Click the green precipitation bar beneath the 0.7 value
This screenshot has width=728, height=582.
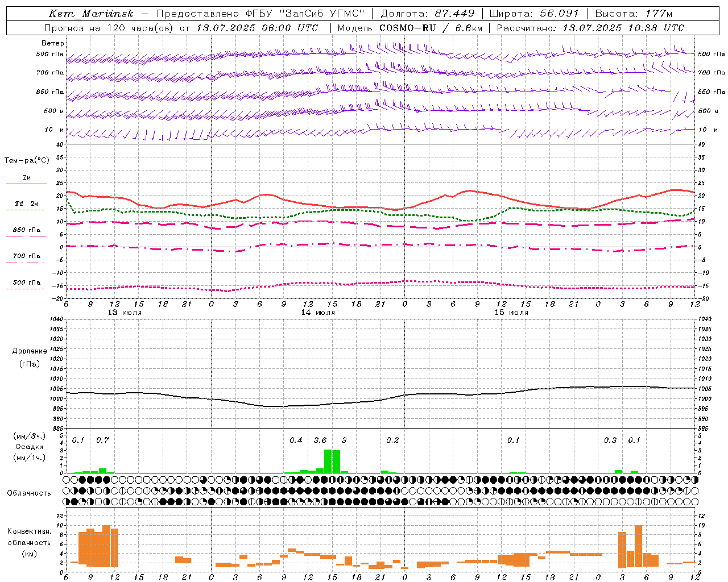coord(102,471)
